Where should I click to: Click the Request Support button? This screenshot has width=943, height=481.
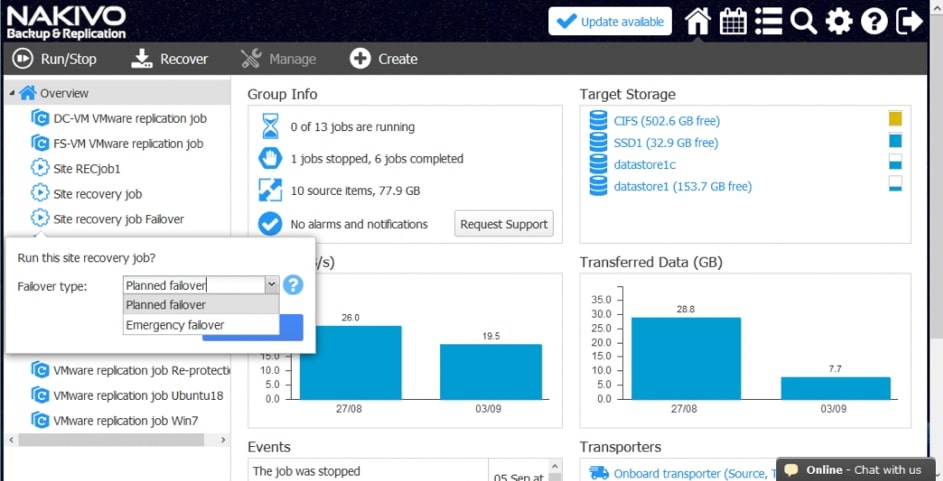coord(504,224)
